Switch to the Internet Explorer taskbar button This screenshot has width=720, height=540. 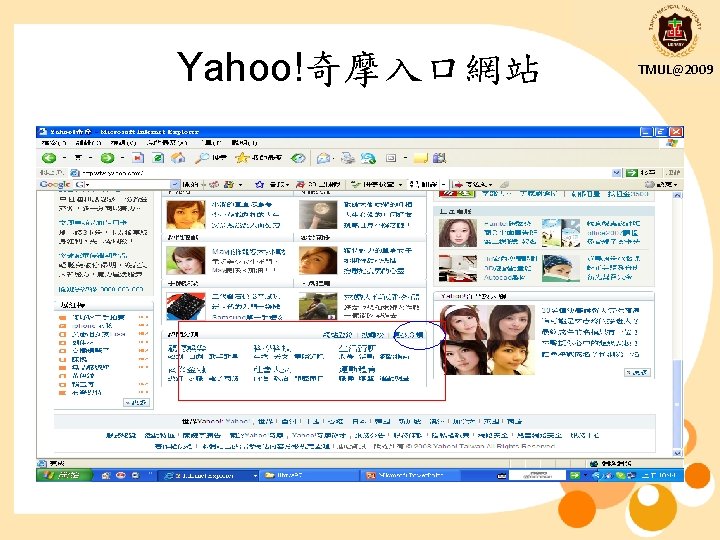209,476
